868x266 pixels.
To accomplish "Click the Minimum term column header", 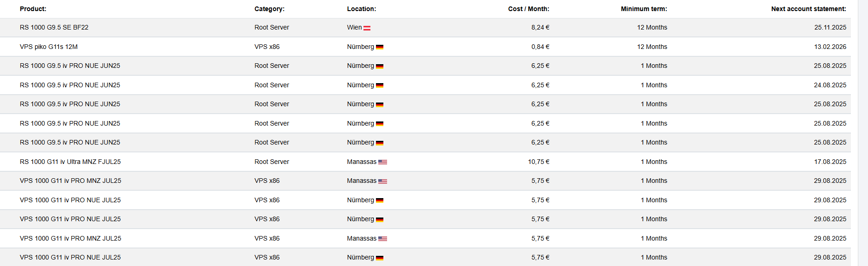I will (x=644, y=9).
